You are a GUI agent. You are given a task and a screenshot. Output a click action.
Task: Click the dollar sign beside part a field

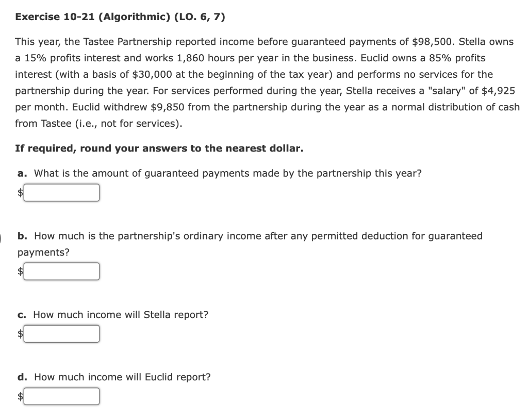[x=21, y=192]
